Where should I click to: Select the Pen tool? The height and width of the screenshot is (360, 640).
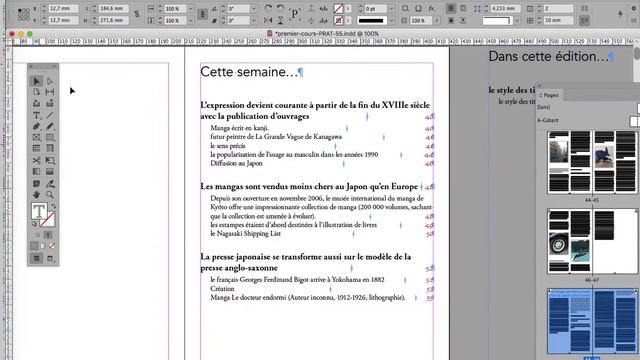coord(36,127)
